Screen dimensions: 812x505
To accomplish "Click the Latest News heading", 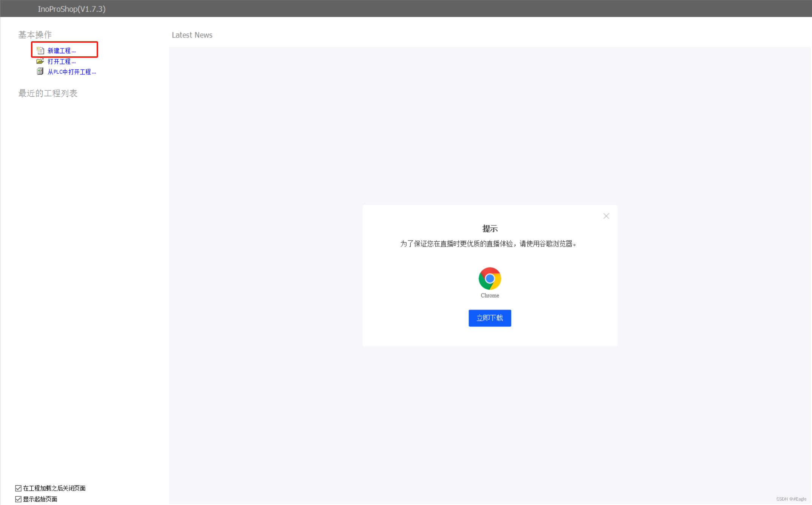I will 192,35.
